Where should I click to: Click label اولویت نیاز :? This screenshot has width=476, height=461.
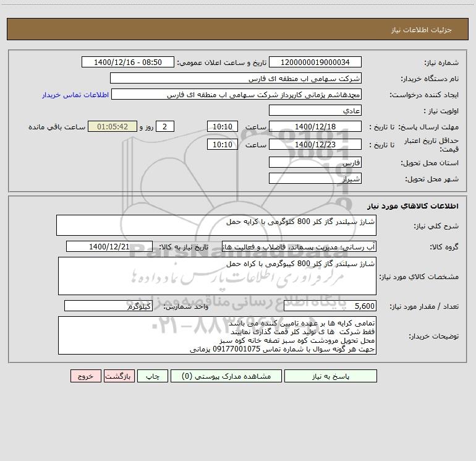441,111
